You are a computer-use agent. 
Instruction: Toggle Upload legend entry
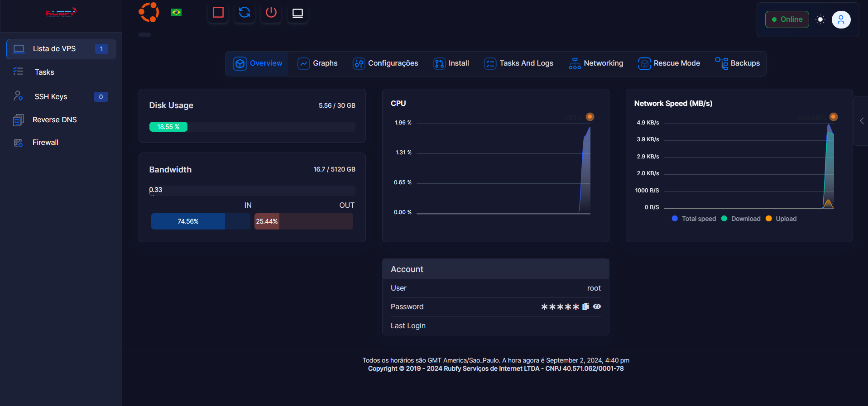(x=781, y=219)
